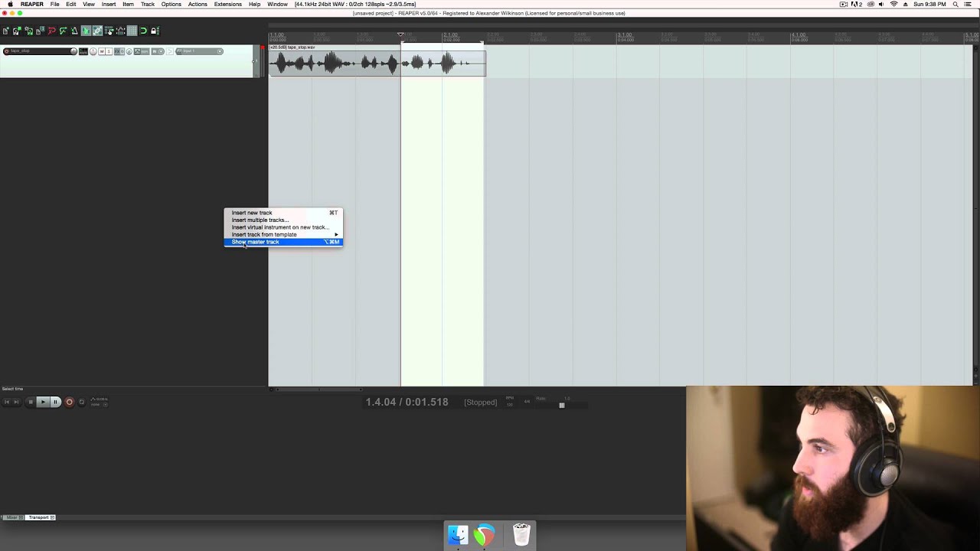
Task: Toggle item grouping in toolbar
Action: 97,31
